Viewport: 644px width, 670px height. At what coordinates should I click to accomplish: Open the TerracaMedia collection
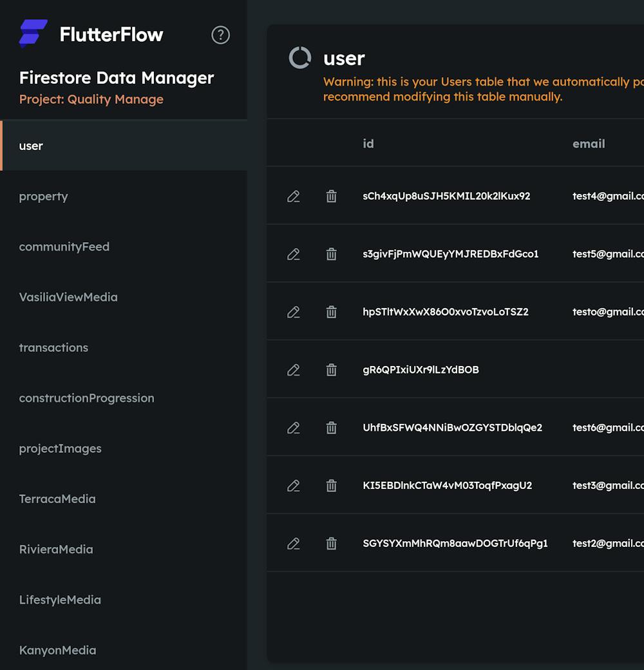tap(124, 499)
